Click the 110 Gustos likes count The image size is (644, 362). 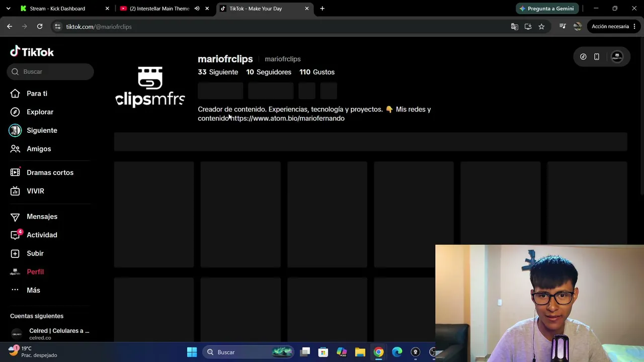[x=317, y=72]
